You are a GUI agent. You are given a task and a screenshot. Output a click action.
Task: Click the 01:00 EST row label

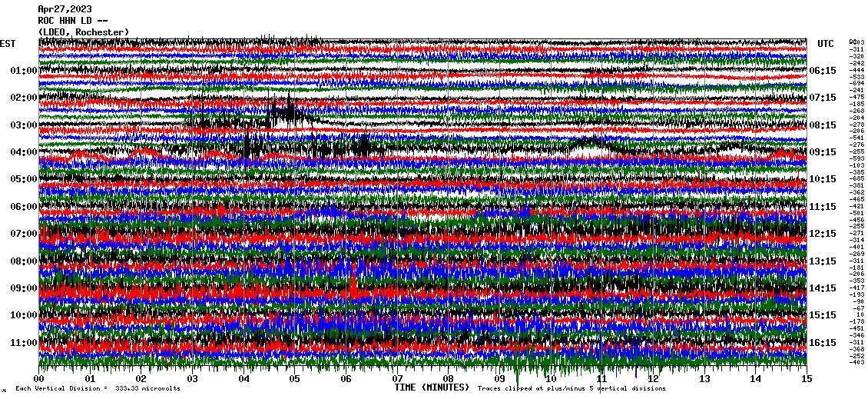[25, 71]
